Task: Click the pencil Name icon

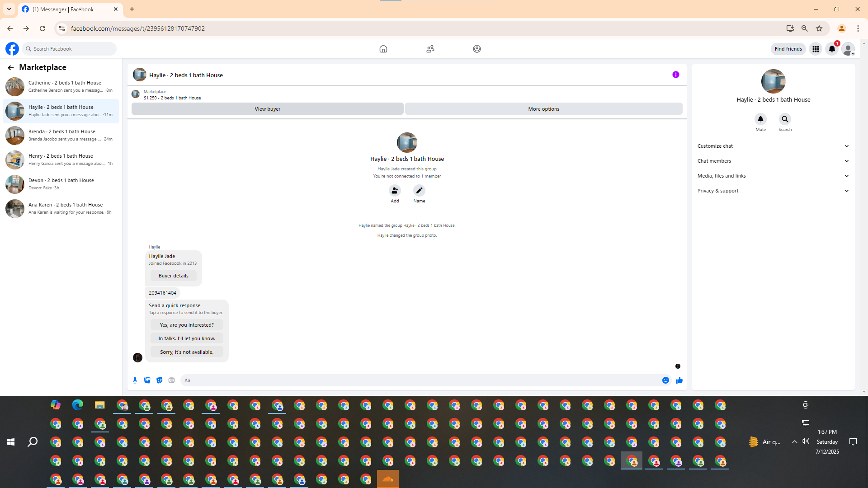Action: coord(419,191)
